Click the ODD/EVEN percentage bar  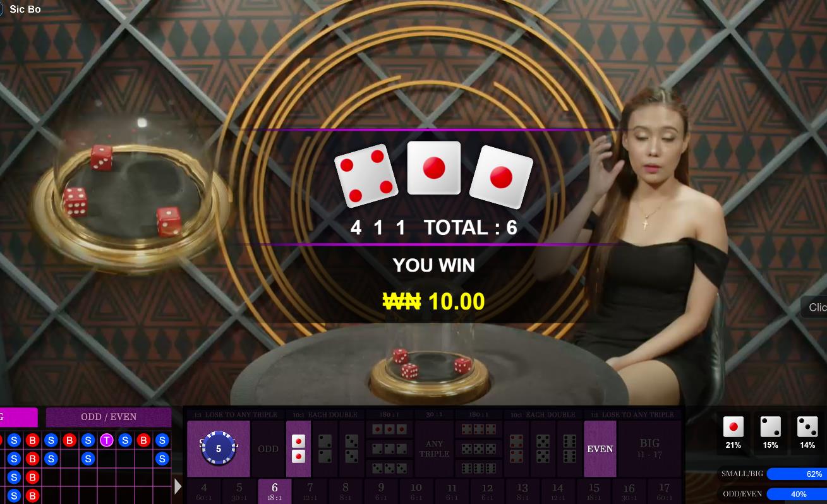[x=797, y=494]
